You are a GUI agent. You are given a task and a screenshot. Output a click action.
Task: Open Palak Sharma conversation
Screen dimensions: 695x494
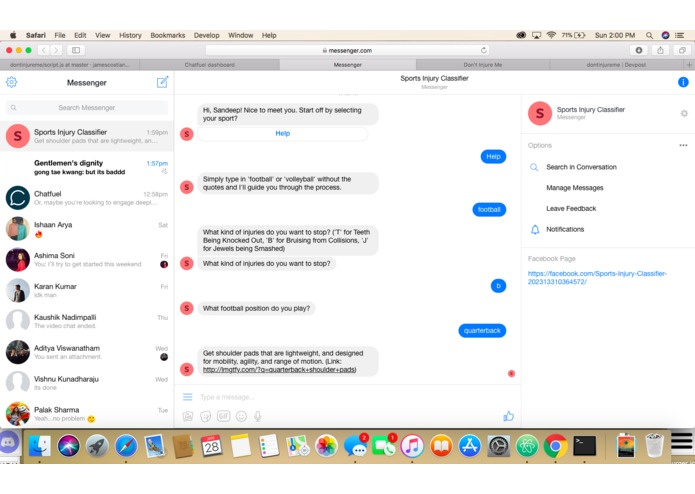point(87,413)
